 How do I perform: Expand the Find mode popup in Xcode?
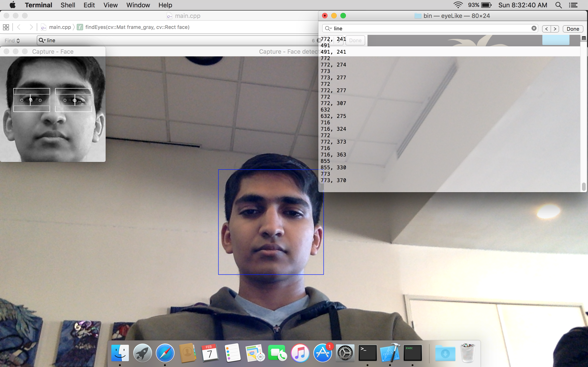pos(12,41)
